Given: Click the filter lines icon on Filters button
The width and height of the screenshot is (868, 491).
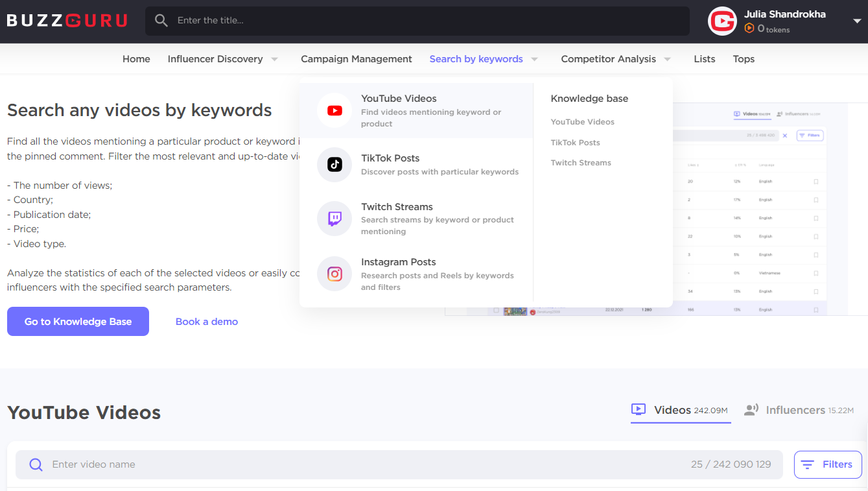Looking at the screenshot, I should [x=808, y=464].
